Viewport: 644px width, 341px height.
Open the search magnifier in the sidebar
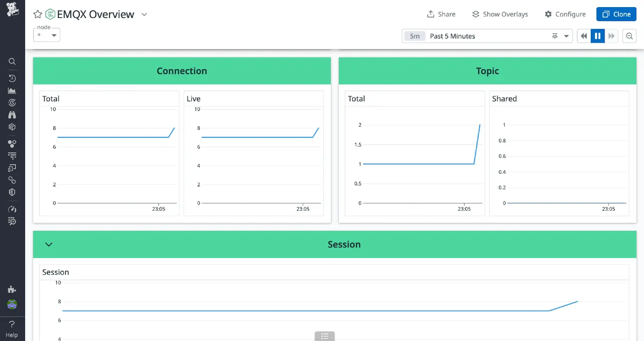click(12, 62)
